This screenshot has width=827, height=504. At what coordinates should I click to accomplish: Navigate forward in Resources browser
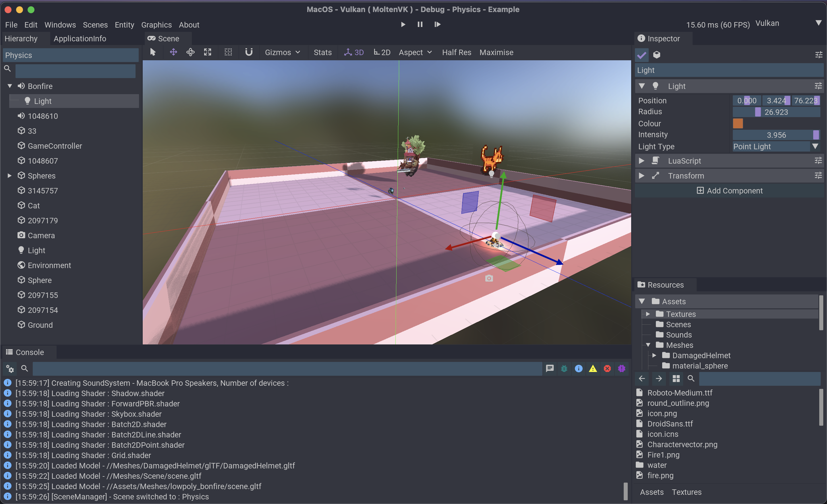(x=658, y=379)
